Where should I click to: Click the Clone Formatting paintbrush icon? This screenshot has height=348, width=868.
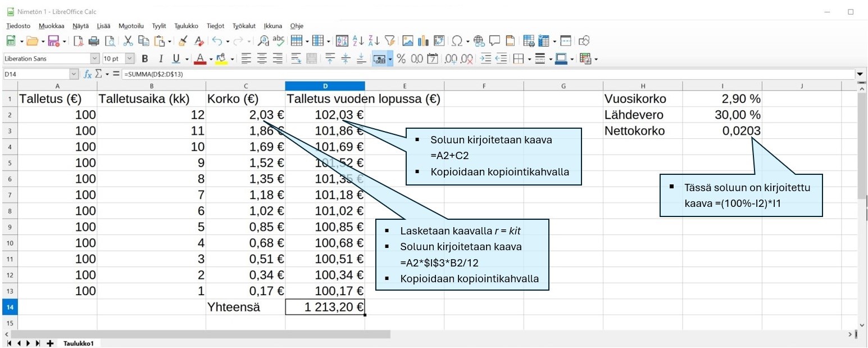click(183, 41)
